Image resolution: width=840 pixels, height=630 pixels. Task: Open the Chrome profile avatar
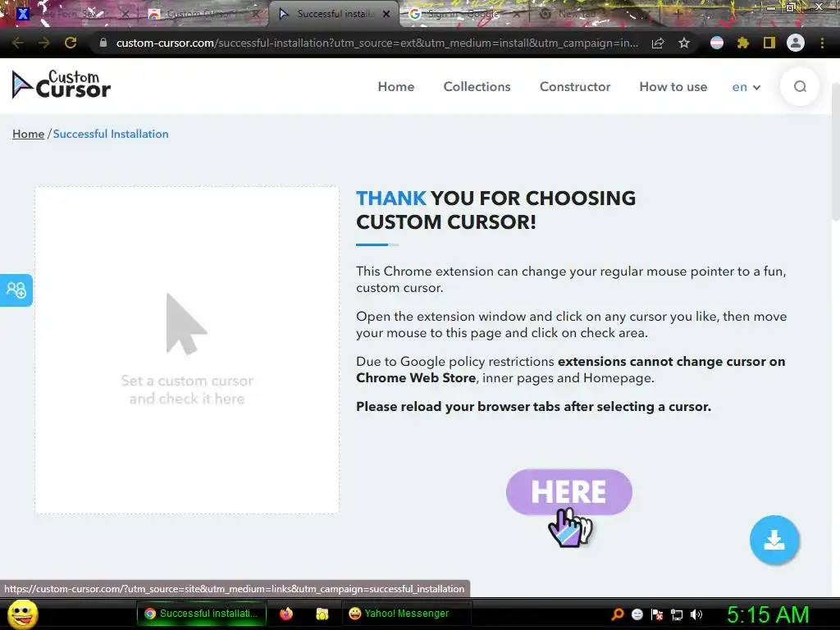click(796, 43)
